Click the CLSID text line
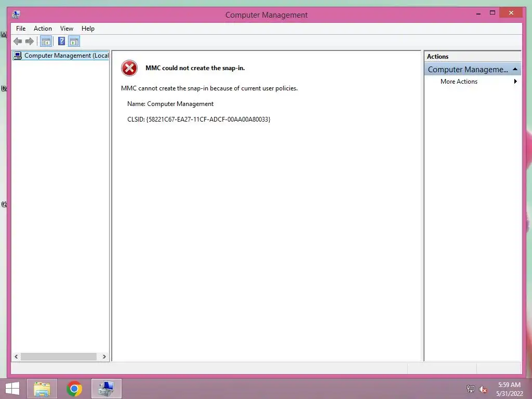Viewport: 532px width, 399px height. pos(199,119)
